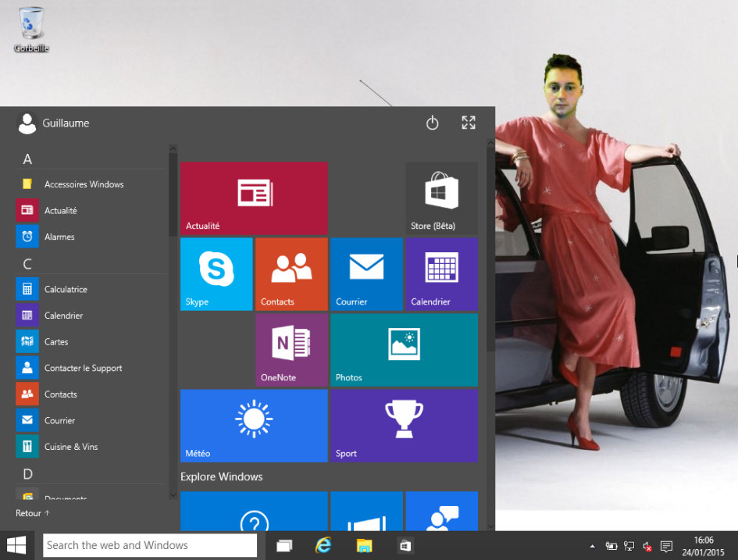Viewport: 738px width, 560px height.
Task: Choose Contacter le Support in list
Action: 83,368
